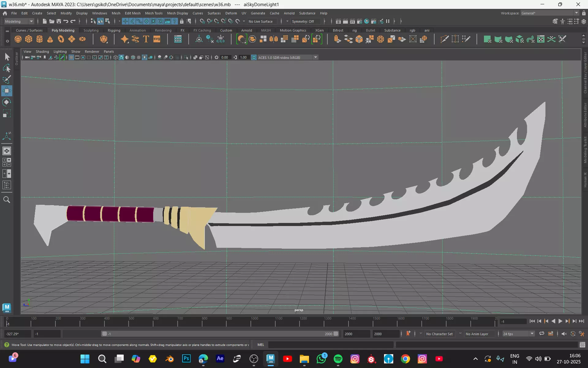Create a polygon torus from the shelf
588x368 pixels.
point(61,39)
